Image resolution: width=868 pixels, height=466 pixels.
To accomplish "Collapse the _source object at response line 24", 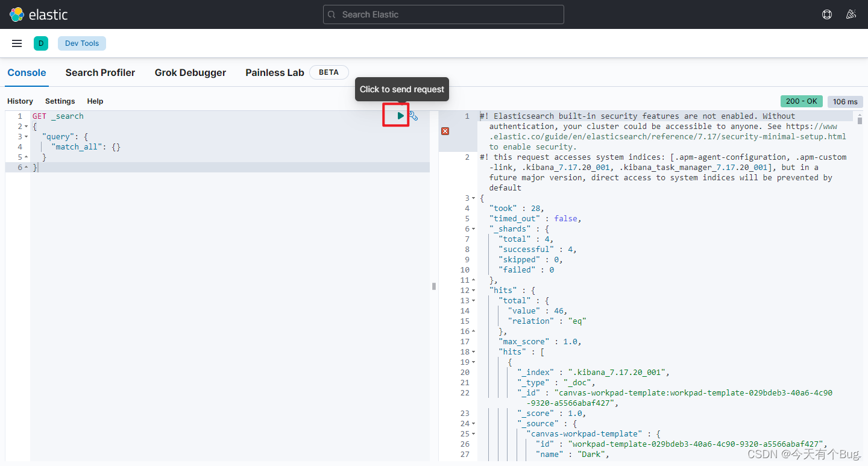I will click(473, 423).
